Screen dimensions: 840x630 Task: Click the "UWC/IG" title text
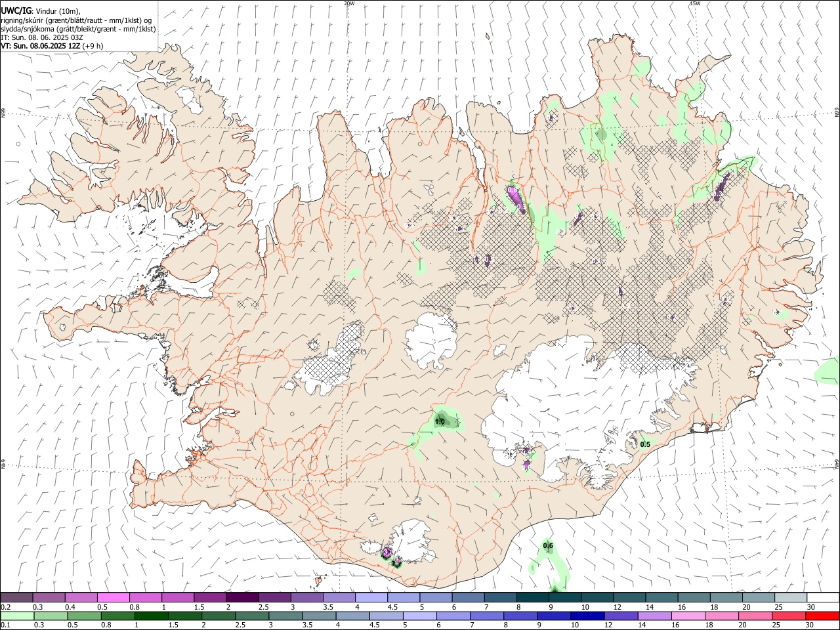[16, 11]
